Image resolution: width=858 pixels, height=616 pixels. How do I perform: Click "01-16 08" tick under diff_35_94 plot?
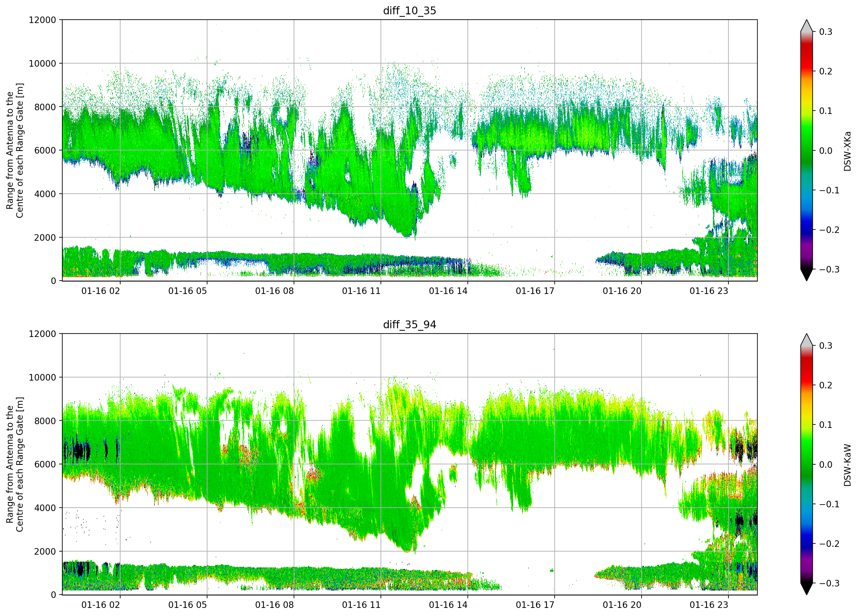tap(274, 605)
